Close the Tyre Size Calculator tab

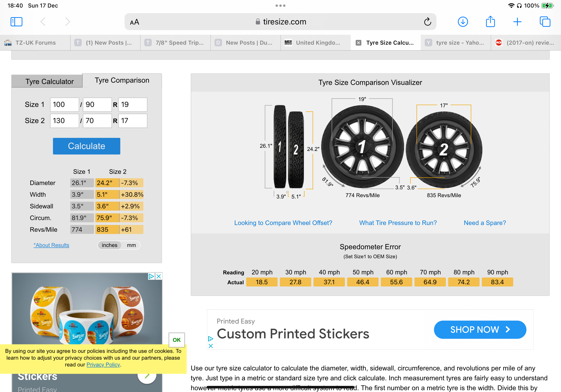pyautogui.click(x=358, y=43)
